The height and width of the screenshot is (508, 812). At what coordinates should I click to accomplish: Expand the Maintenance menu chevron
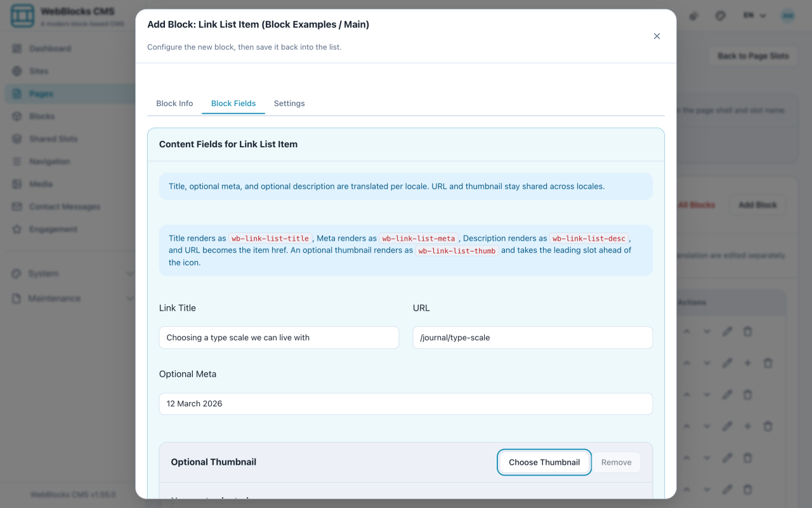(x=130, y=298)
